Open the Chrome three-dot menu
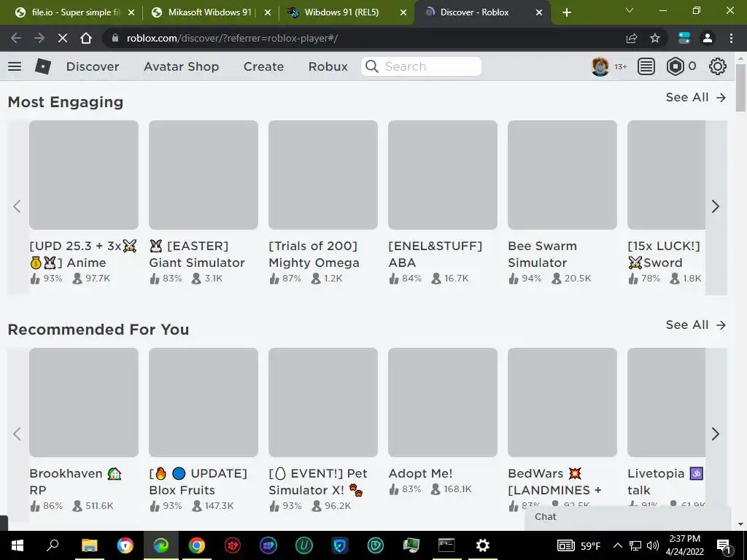 point(731,38)
